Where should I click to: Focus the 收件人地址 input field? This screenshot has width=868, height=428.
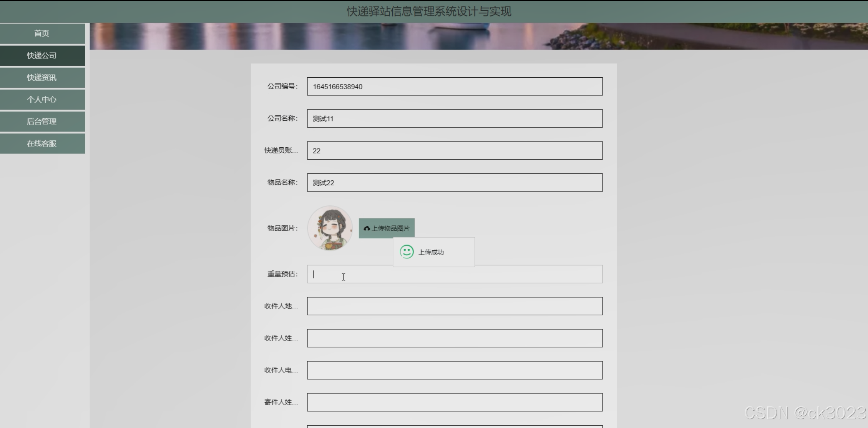(454, 306)
